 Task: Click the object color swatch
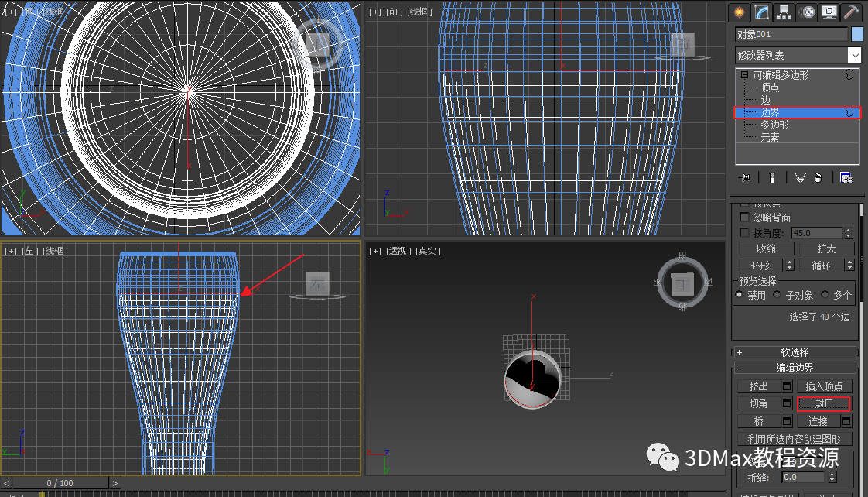[x=857, y=34]
